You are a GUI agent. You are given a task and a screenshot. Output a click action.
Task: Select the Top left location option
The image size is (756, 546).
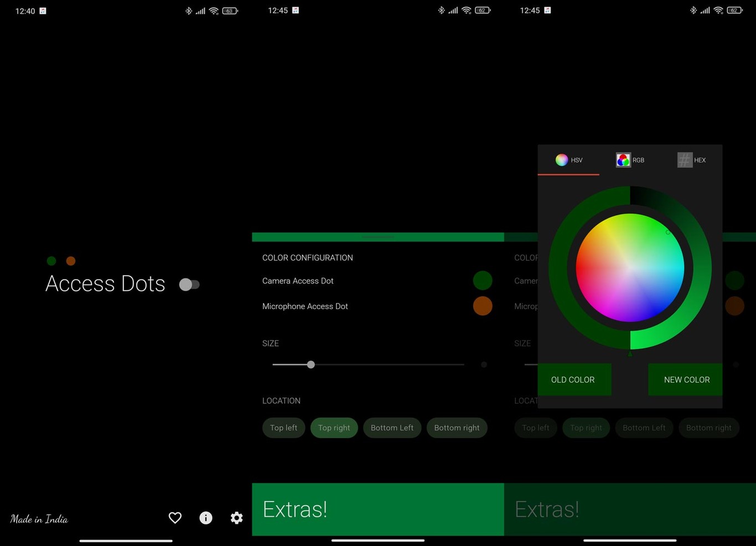click(283, 427)
